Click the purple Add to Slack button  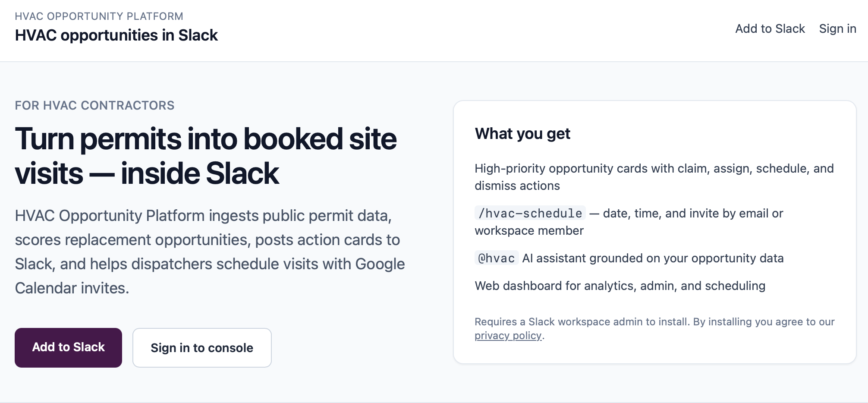pyautogui.click(x=68, y=347)
